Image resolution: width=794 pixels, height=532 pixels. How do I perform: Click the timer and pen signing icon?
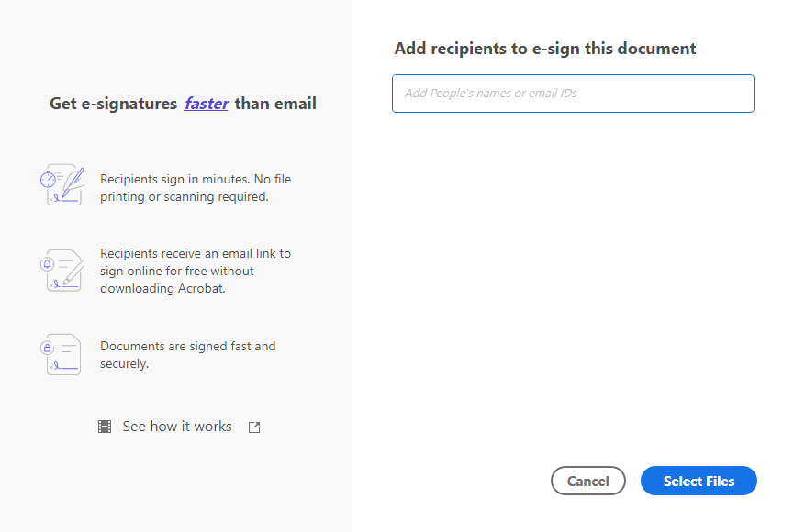coord(62,184)
